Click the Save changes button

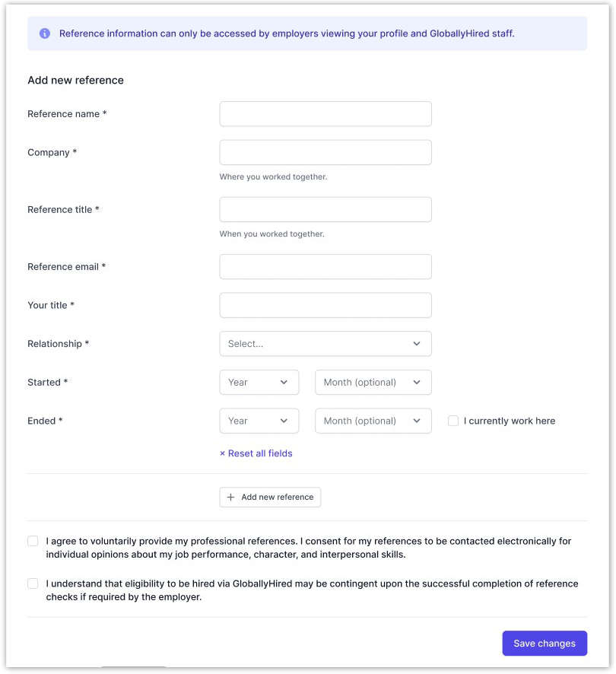point(545,644)
